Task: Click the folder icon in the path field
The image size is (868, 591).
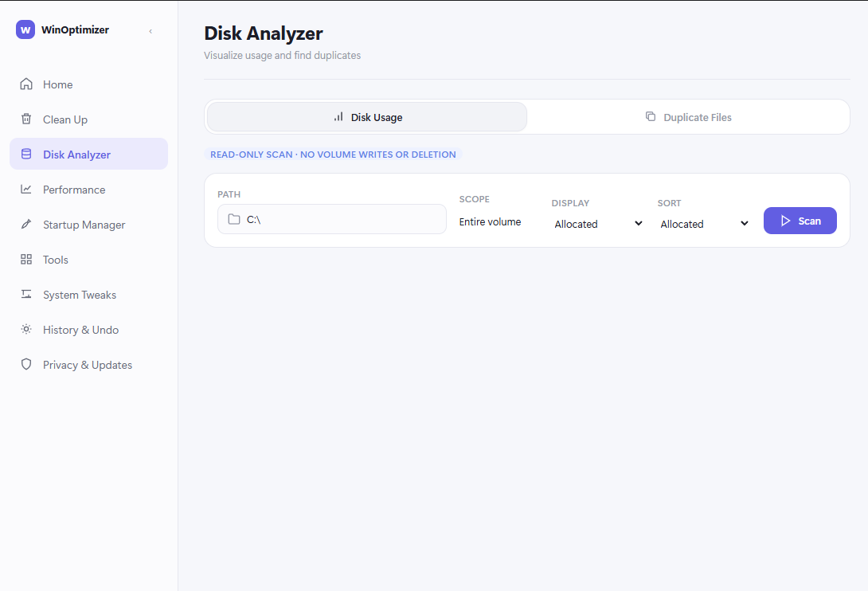Action: 234,219
